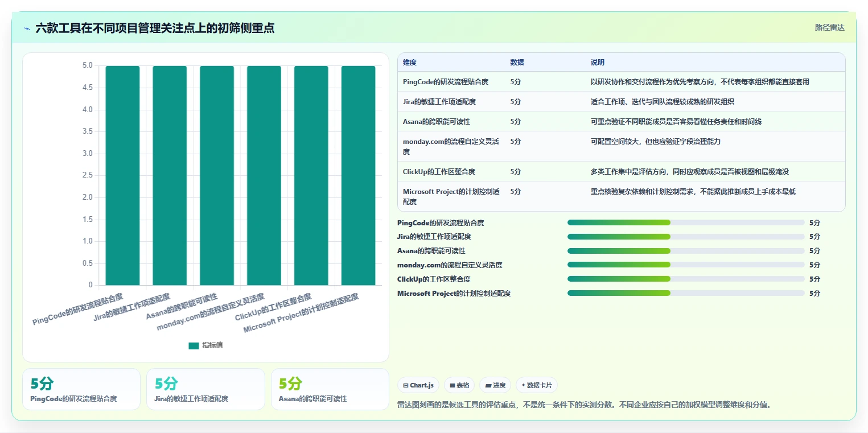This screenshot has height=433, width=868.
Task: Click the Microsoft Project progress list label
Action: click(454, 294)
